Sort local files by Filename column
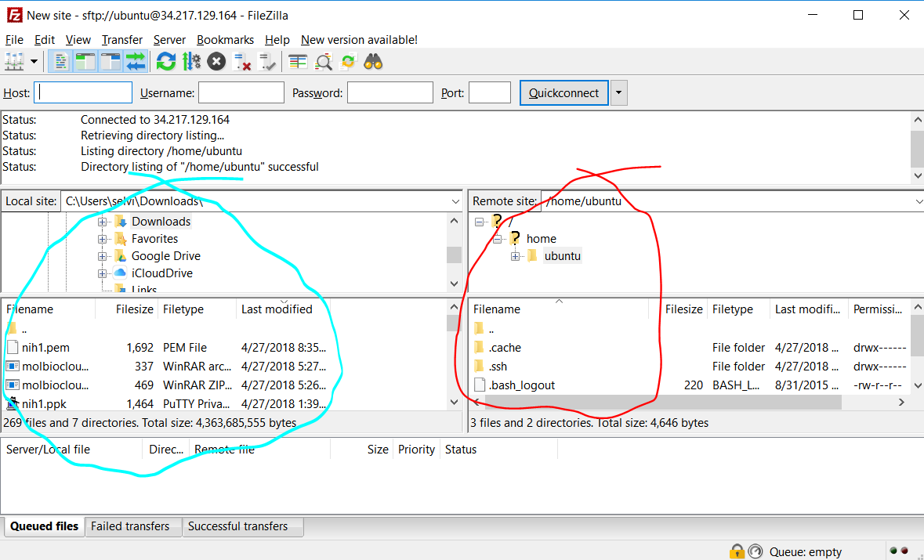The width and height of the screenshot is (924, 560). pos(49,309)
